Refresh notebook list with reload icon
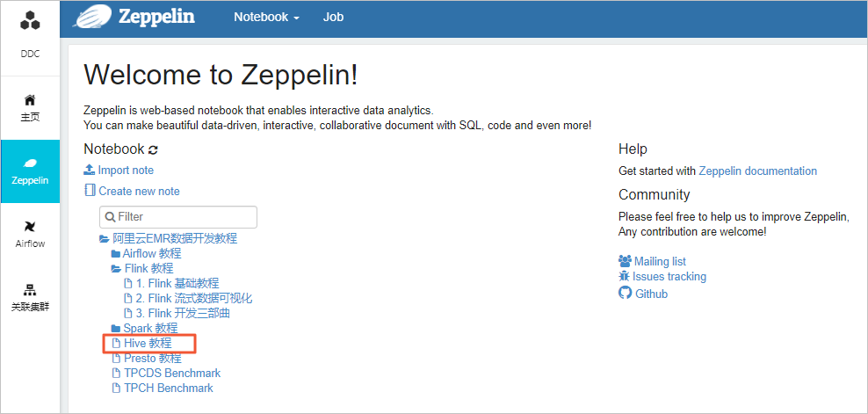Viewport: 868px width, 414px height. 154,149
